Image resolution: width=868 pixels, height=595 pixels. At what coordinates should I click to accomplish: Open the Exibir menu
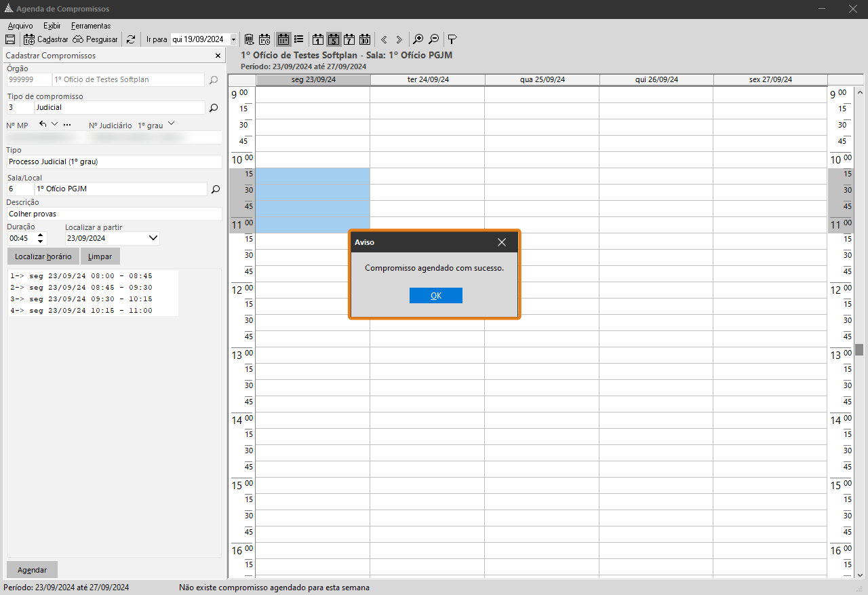(52, 26)
